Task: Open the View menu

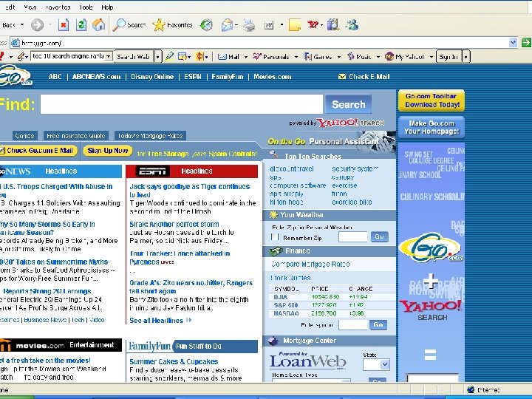Action: point(30,7)
